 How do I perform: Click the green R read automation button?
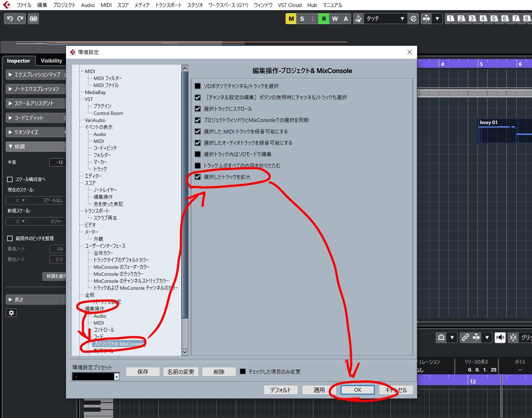click(x=324, y=19)
